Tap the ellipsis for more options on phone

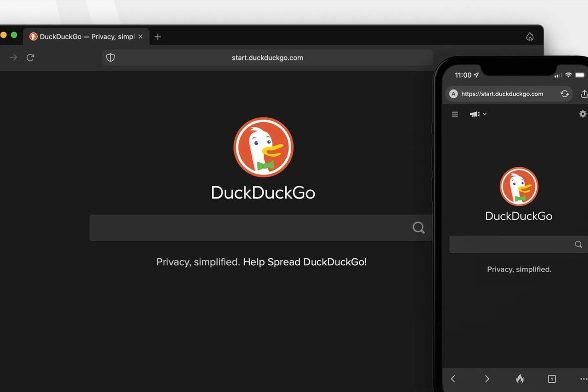click(x=583, y=379)
